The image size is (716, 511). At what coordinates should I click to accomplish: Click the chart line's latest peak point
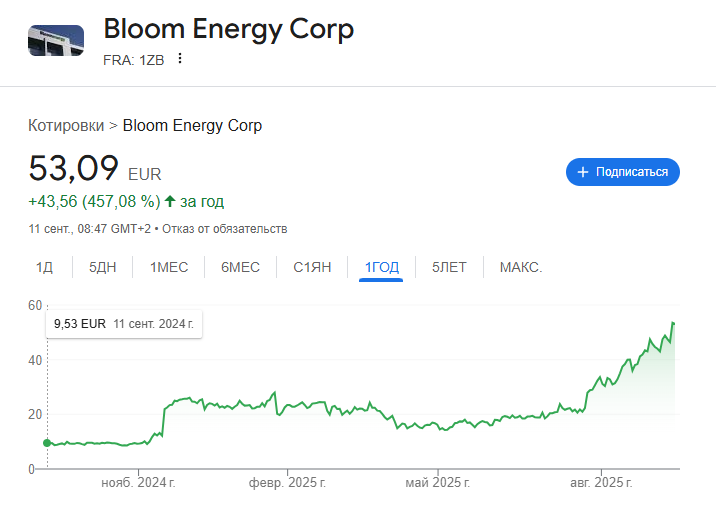click(673, 323)
